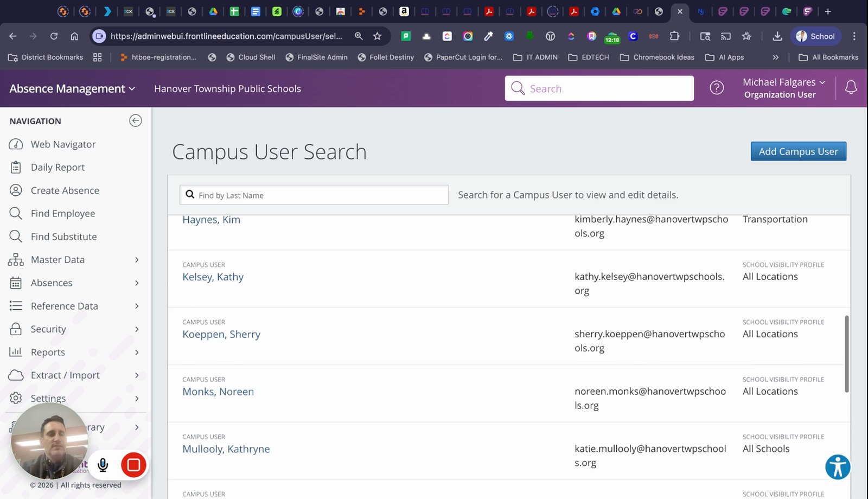Image resolution: width=868 pixels, height=499 pixels.
Task: Open Michael Falgares user menu
Action: (784, 88)
